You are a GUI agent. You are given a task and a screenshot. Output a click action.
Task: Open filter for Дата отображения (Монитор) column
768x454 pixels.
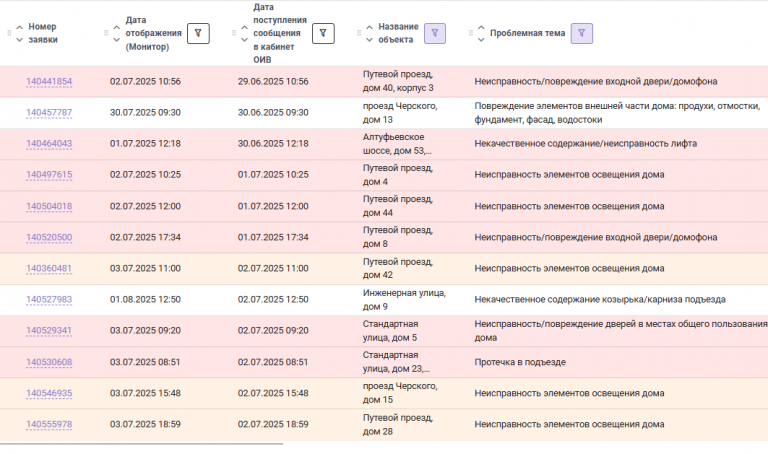coord(198,33)
